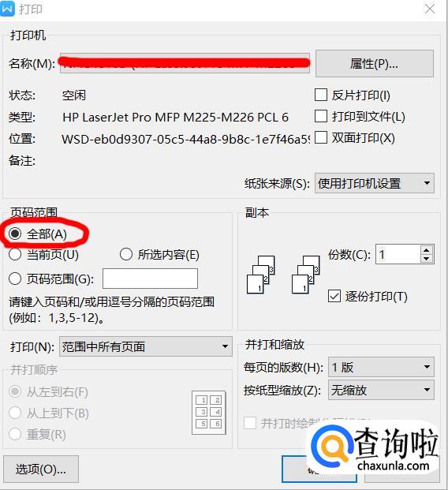
Task: Toggle 双面打印 duplex checkbox
Action: (321, 137)
